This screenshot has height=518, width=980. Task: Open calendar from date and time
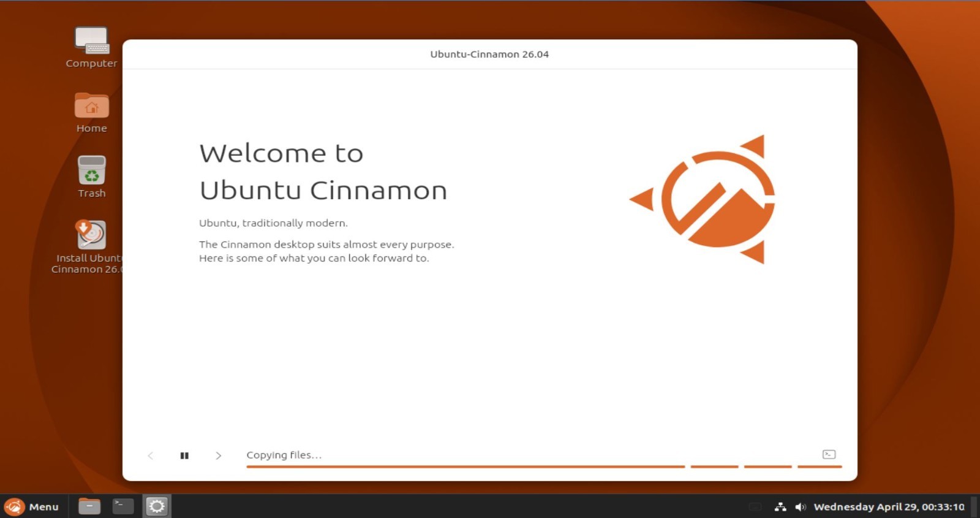(x=889, y=507)
